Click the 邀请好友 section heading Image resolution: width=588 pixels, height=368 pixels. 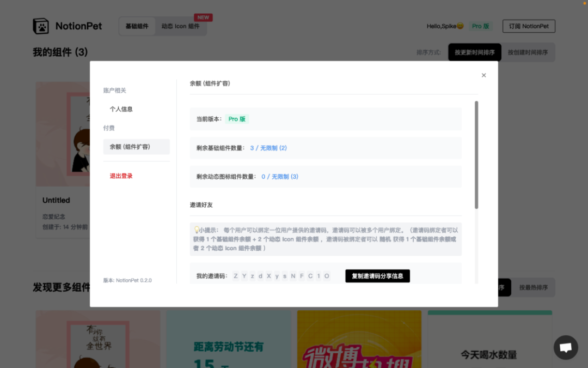tap(201, 204)
